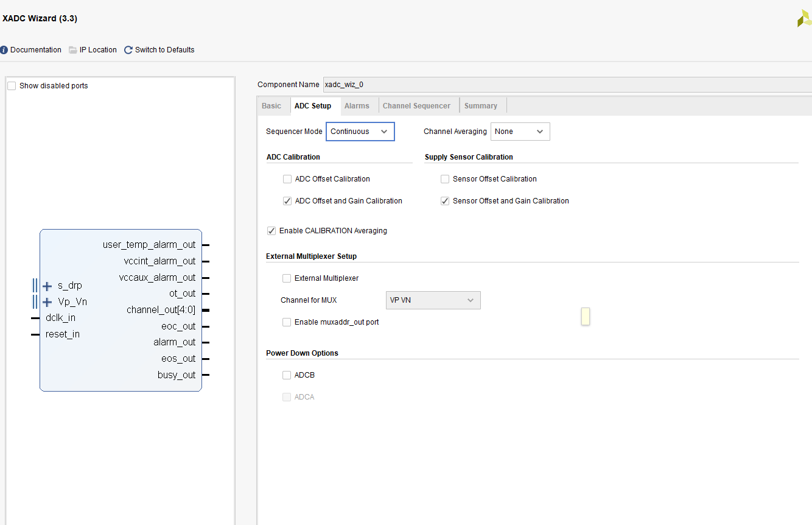Select the eoc_out port label

click(178, 326)
